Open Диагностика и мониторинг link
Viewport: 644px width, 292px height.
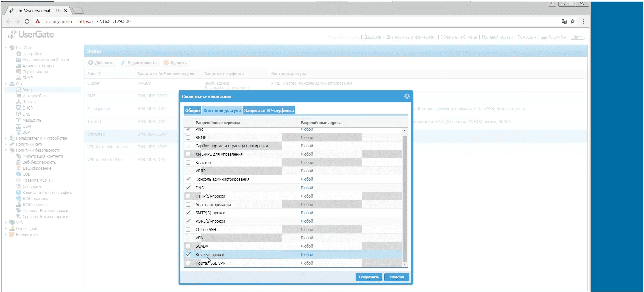point(411,38)
